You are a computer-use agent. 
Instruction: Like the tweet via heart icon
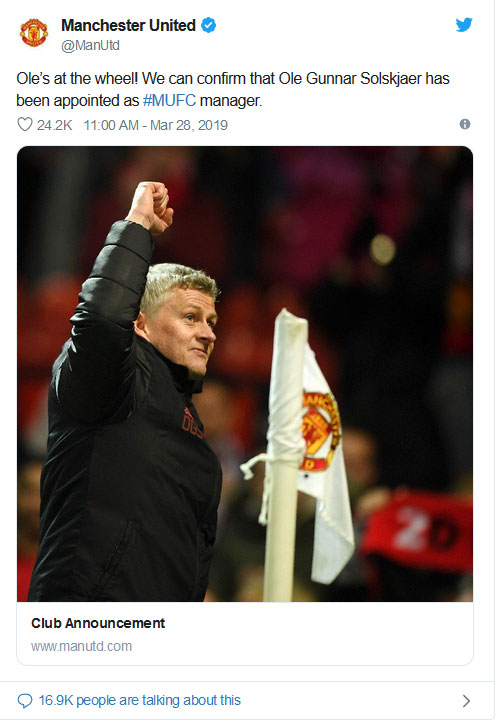(25, 124)
